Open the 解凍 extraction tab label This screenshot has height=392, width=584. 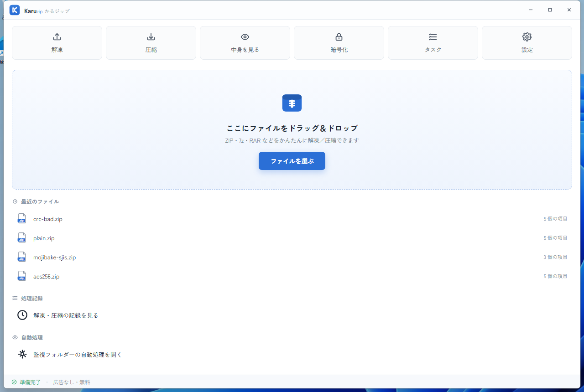point(57,50)
